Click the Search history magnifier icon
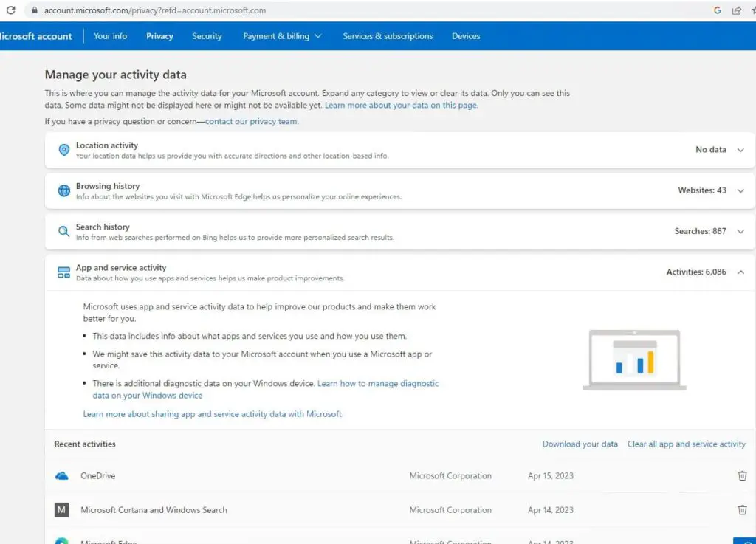Screen dimensions: 756x544 click(x=63, y=231)
